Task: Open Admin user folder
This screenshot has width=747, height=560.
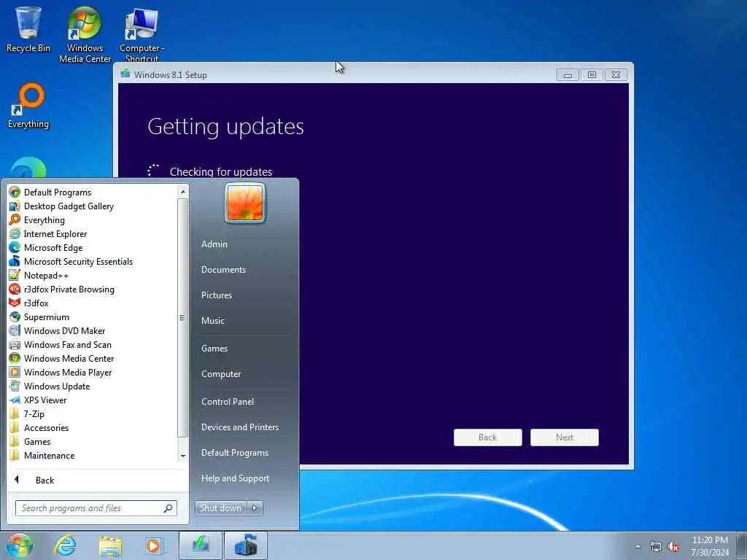Action: point(214,244)
